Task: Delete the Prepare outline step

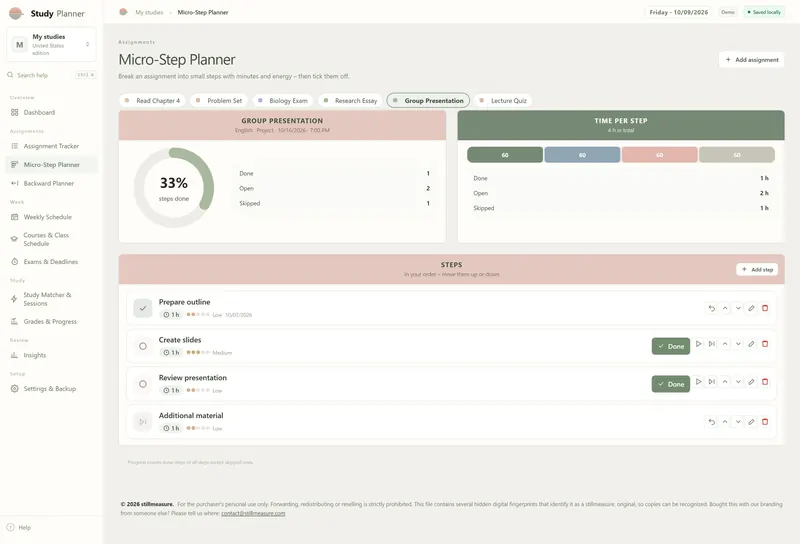Action: tap(765, 308)
